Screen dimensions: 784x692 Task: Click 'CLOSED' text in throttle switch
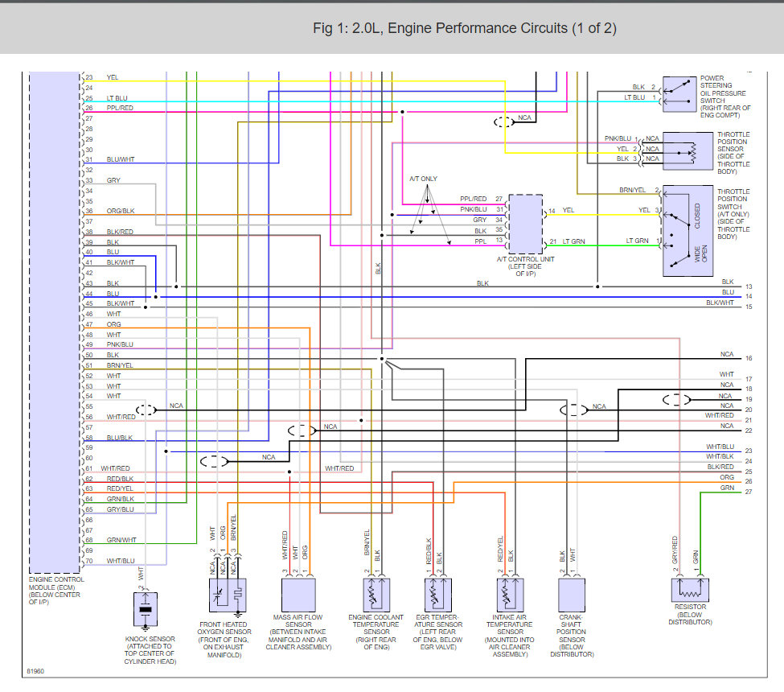pyautogui.click(x=697, y=216)
